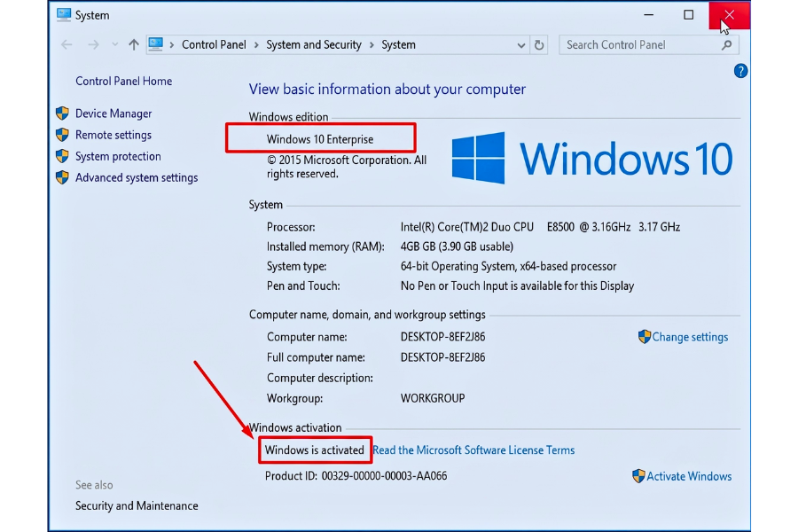Click shield icon beside Device Manager

63,113
